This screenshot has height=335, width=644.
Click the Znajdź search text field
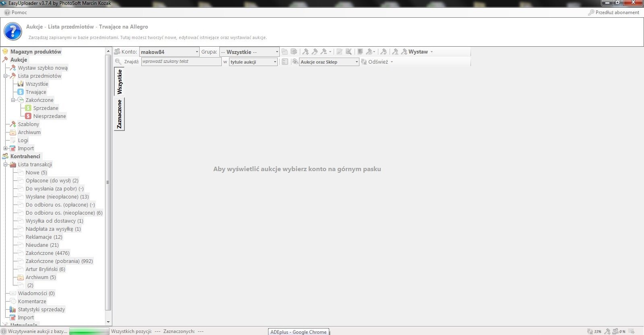pos(181,62)
